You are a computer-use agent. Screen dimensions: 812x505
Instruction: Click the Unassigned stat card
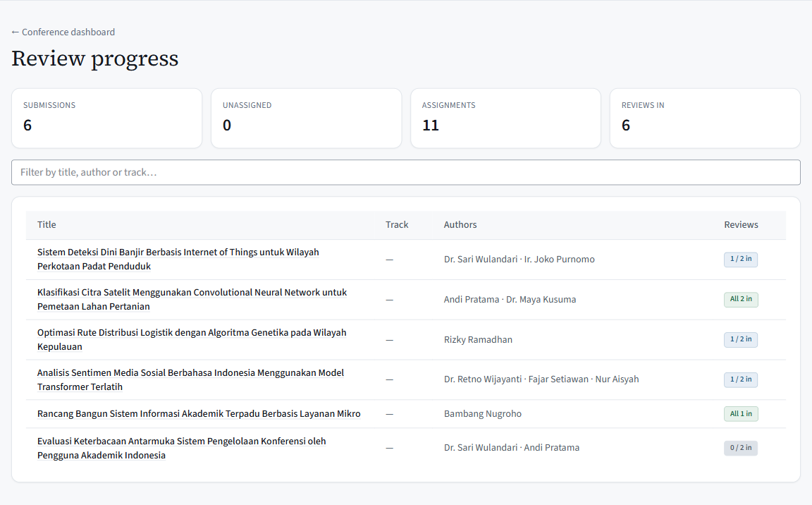[x=306, y=118]
